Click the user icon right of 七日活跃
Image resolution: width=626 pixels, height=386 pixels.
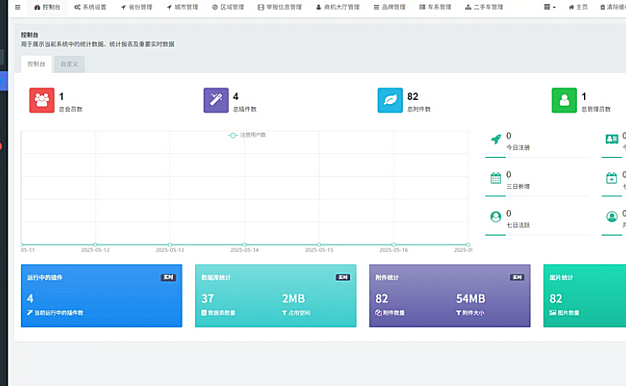612,217
